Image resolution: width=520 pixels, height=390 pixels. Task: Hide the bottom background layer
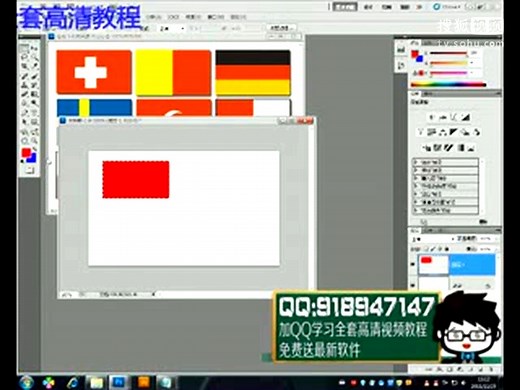(413, 285)
